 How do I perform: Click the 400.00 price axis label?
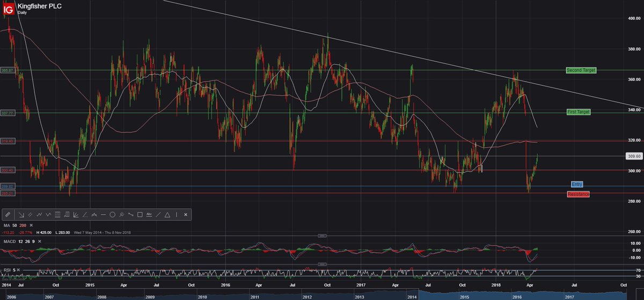pyautogui.click(x=635, y=18)
